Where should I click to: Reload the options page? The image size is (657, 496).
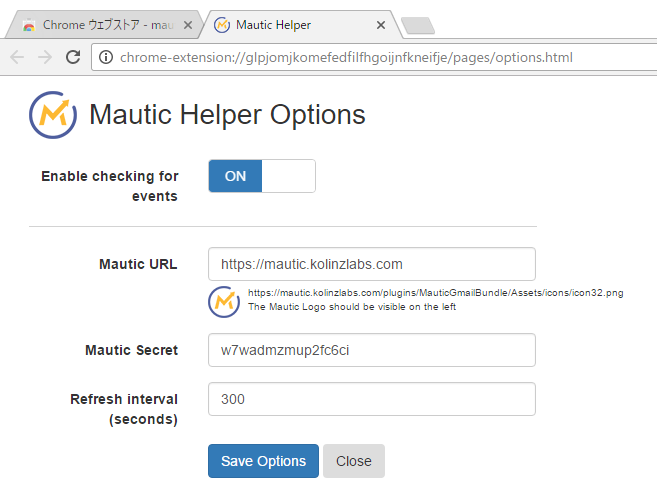tap(73, 57)
